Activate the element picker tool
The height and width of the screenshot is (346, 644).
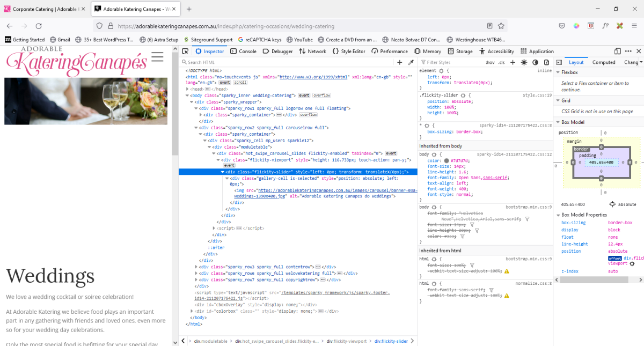point(185,51)
